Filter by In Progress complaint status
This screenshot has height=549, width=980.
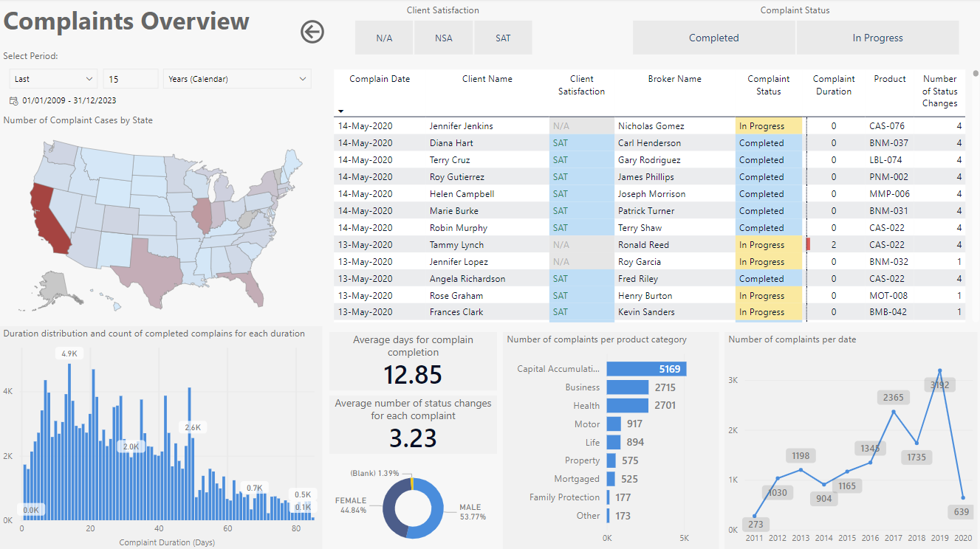[877, 38]
